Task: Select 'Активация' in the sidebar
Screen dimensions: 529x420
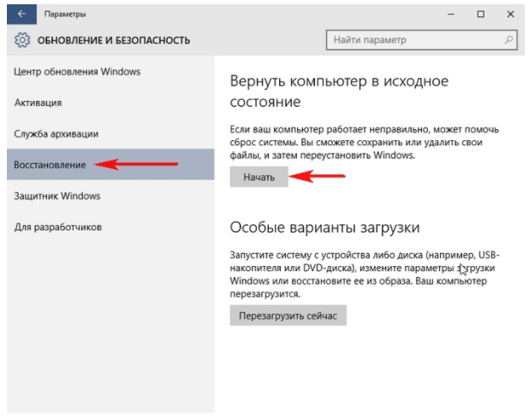Action: [110, 103]
